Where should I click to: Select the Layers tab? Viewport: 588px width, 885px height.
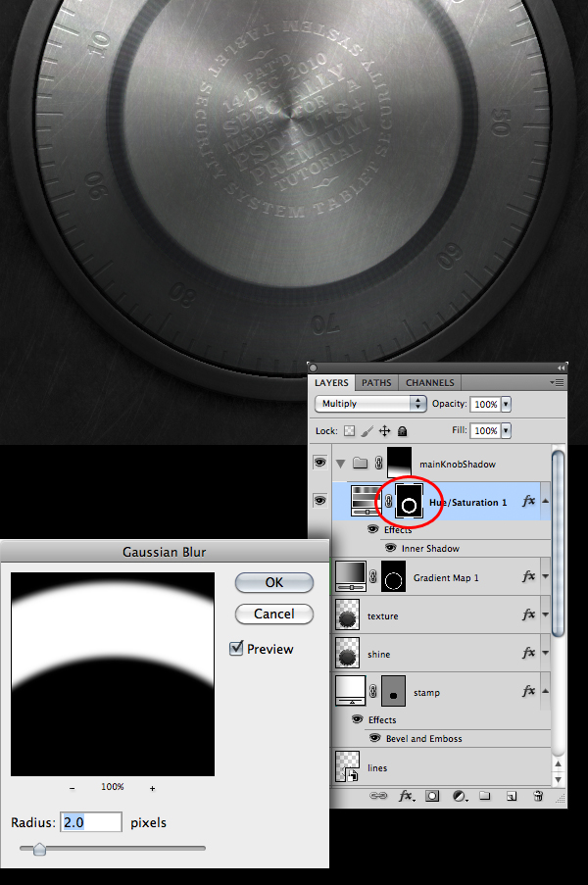(x=331, y=382)
